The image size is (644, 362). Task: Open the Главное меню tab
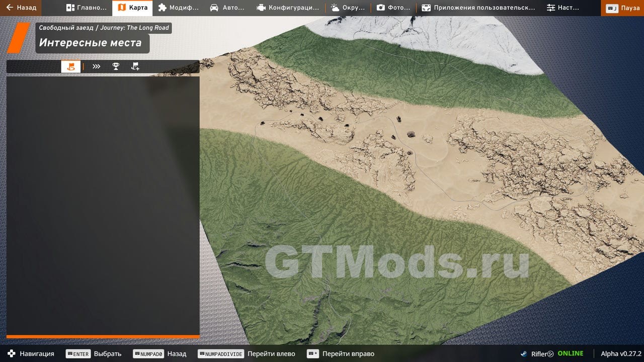click(86, 8)
